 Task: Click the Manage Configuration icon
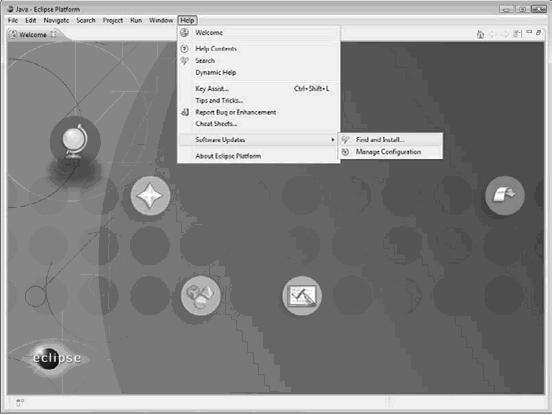(x=345, y=152)
